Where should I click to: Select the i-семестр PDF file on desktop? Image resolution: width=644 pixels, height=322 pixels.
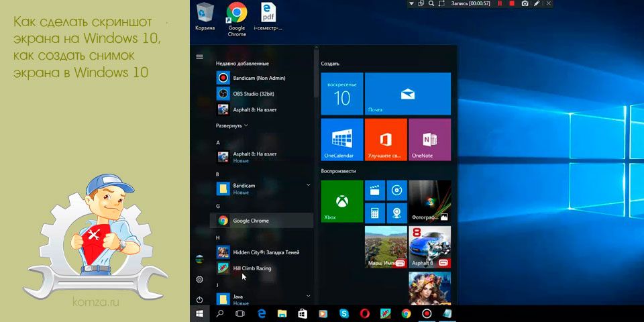(x=268, y=16)
